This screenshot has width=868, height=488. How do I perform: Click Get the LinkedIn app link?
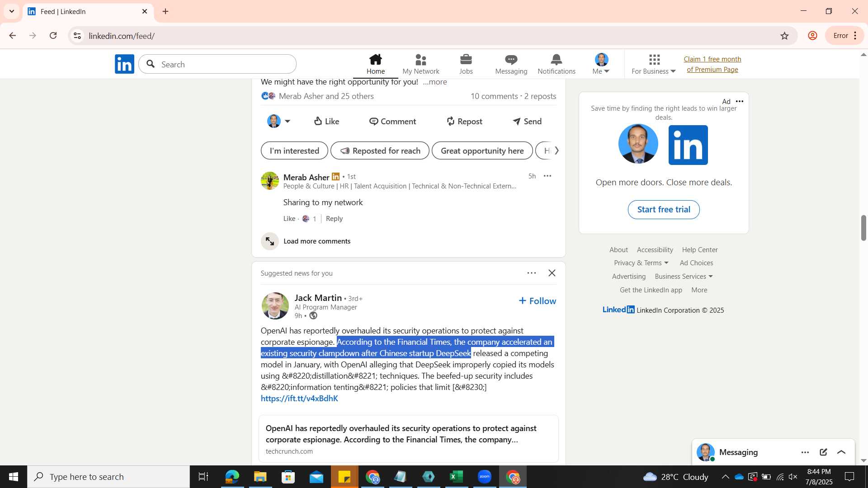651,290
